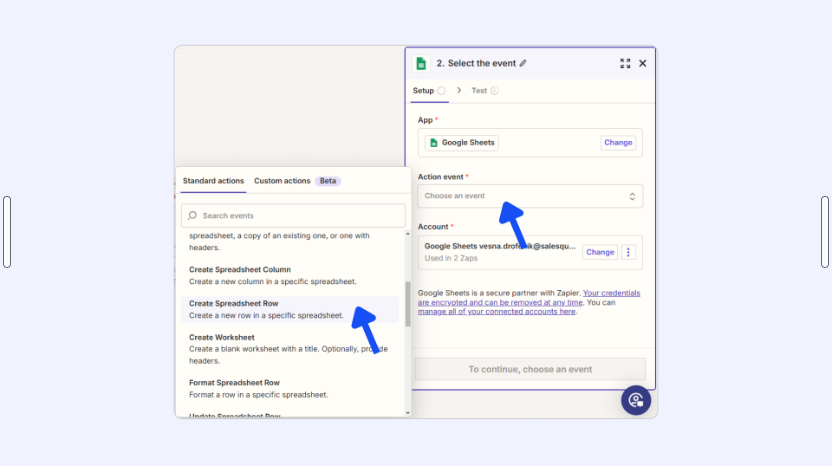Close the Select the event panel
Viewport: 832px width, 467px height.
click(x=643, y=64)
